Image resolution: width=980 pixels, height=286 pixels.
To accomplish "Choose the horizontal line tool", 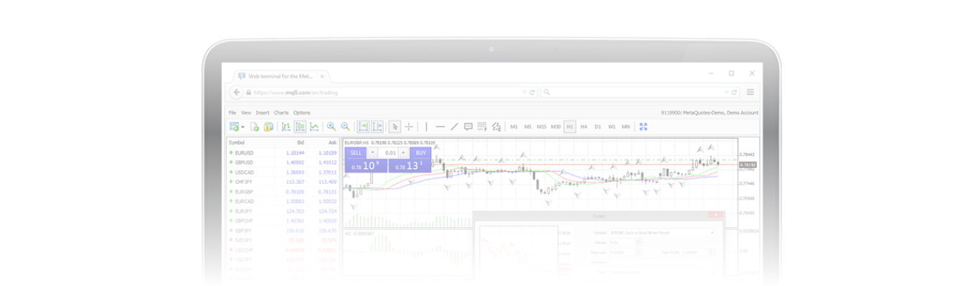I will [x=440, y=126].
